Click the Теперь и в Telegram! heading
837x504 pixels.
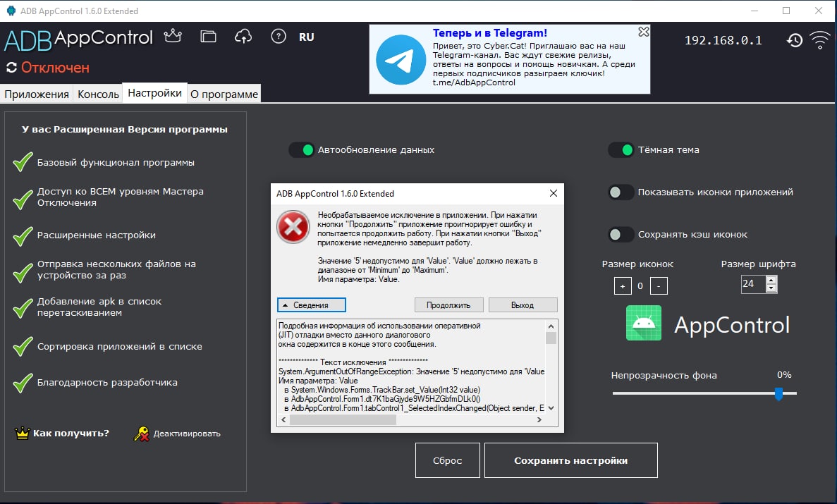pyautogui.click(x=490, y=33)
